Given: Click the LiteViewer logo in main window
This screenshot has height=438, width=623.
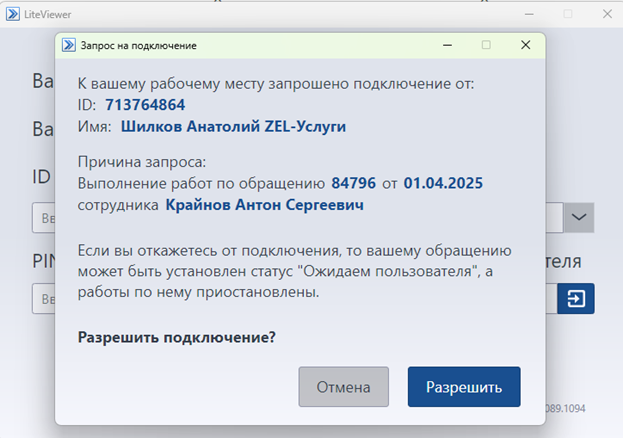Looking at the screenshot, I should point(12,14).
